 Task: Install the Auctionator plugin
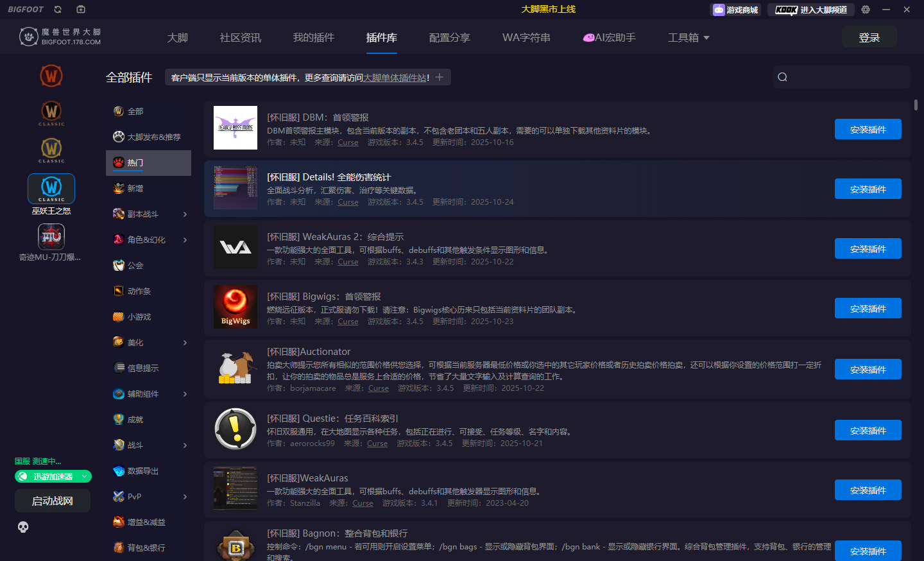point(868,369)
